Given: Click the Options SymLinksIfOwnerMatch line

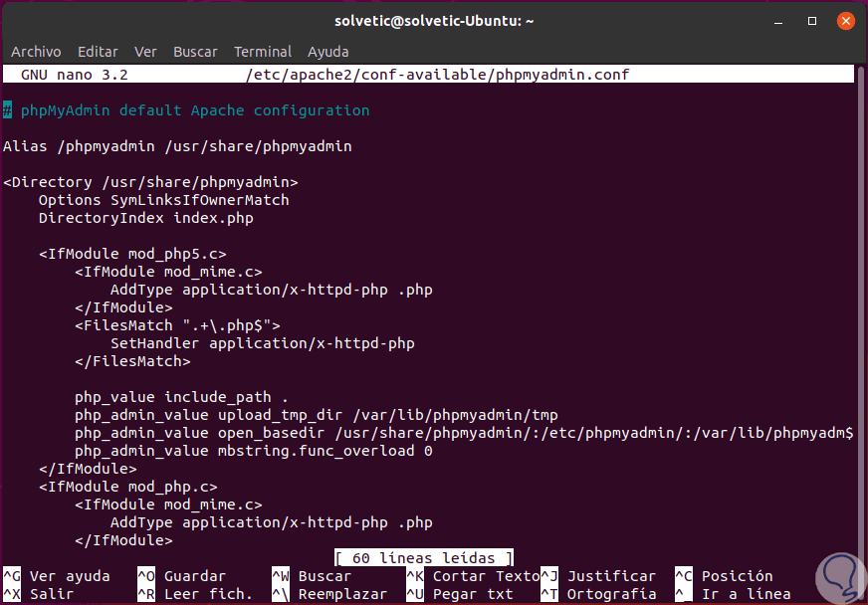Looking at the screenshot, I should [x=164, y=200].
